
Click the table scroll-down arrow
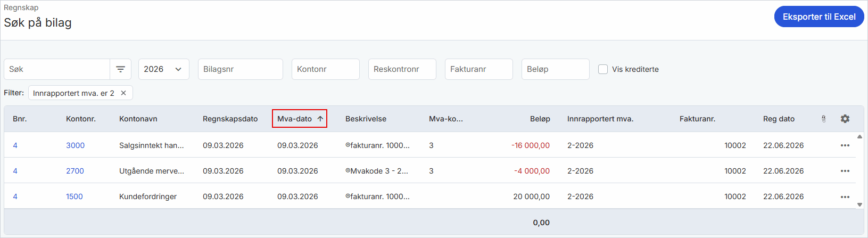(x=859, y=204)
